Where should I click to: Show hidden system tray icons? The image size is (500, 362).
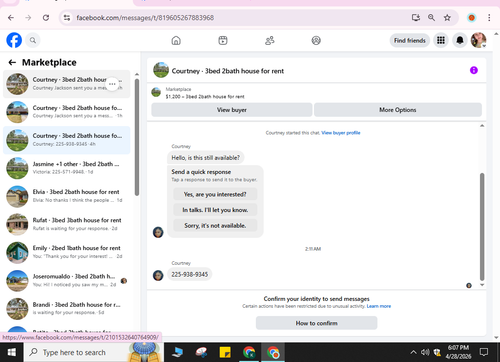413,352
